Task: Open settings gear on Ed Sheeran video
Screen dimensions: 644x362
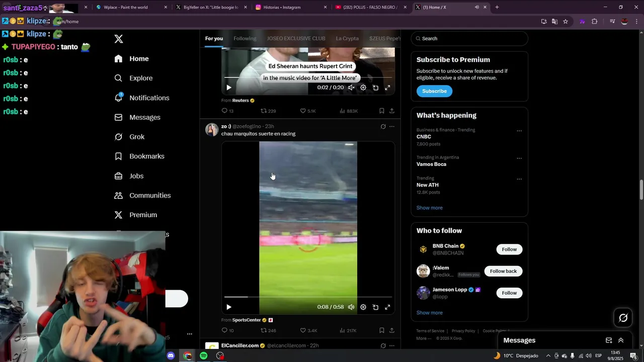Action: 363,87
